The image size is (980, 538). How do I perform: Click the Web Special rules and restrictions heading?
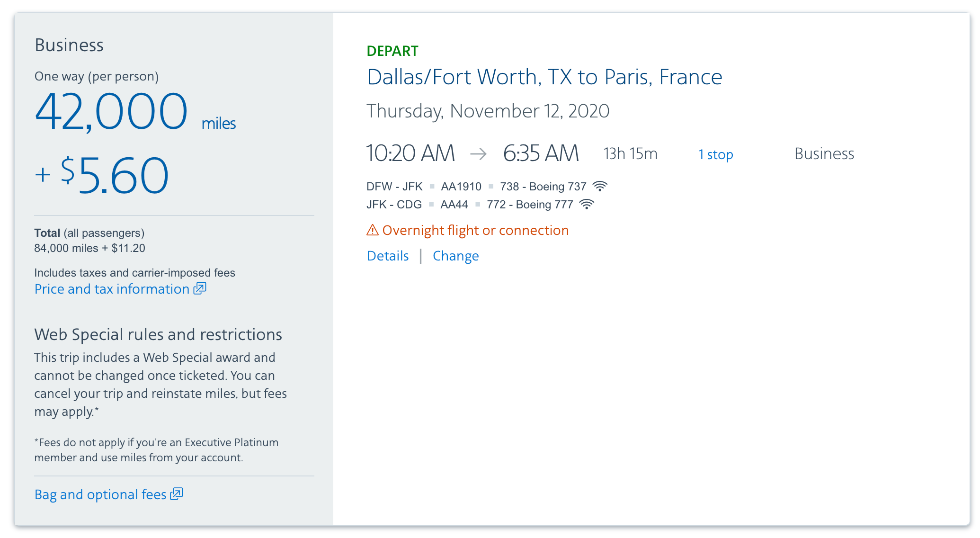158,334
